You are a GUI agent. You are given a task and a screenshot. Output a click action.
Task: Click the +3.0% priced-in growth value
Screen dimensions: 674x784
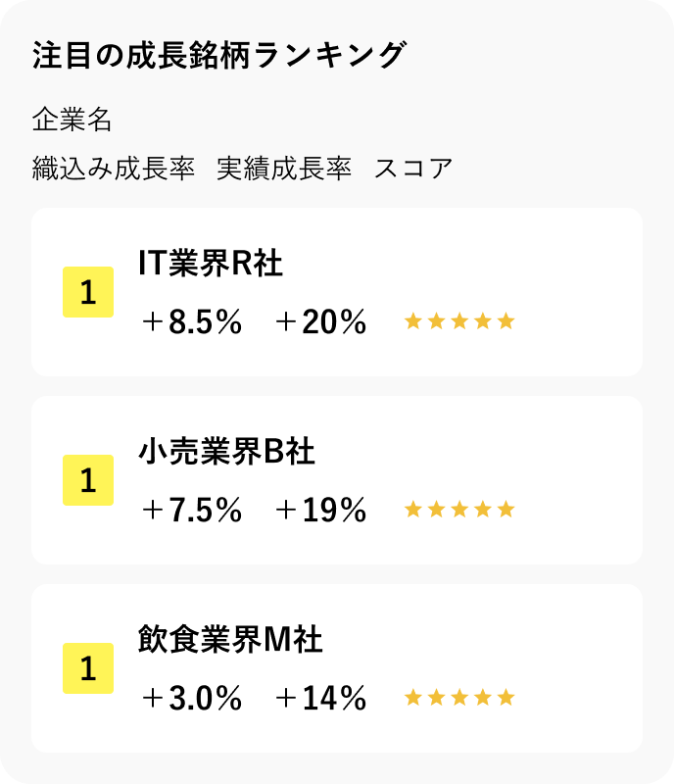pyautogui.click(x=191, y=698)
